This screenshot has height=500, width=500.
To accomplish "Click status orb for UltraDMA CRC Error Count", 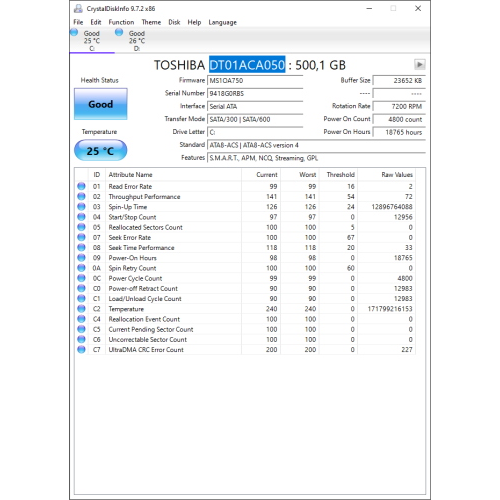I will click(x=81, y=350).
